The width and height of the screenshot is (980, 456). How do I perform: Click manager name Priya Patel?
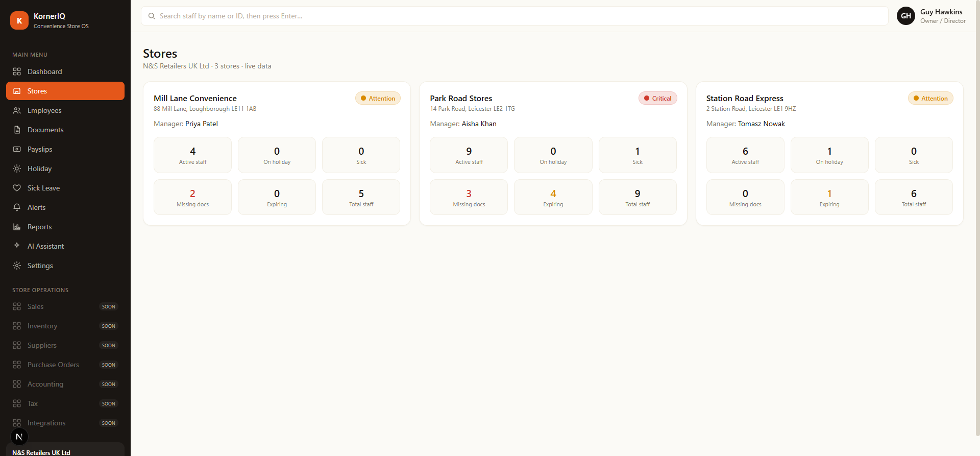[202, 124]
